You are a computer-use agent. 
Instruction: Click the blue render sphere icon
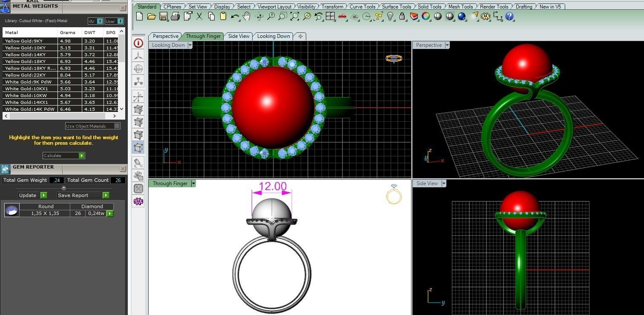pos(462,17)
